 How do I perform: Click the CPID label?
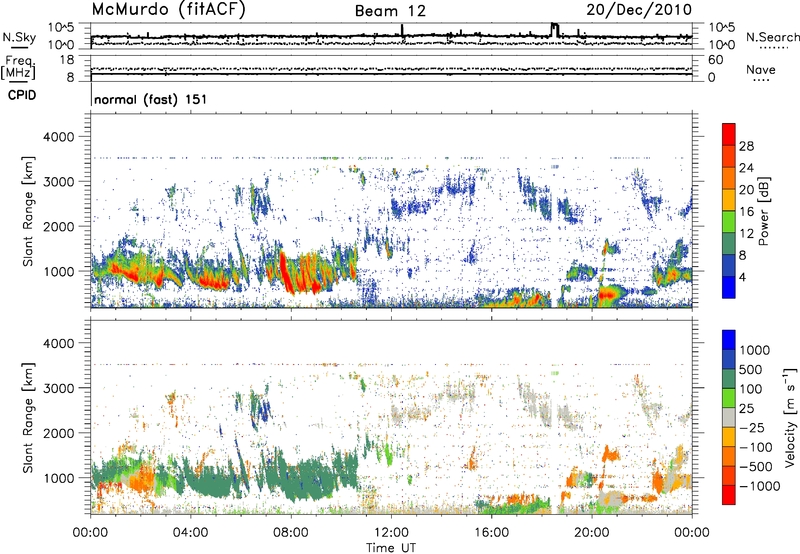point(22,95)
